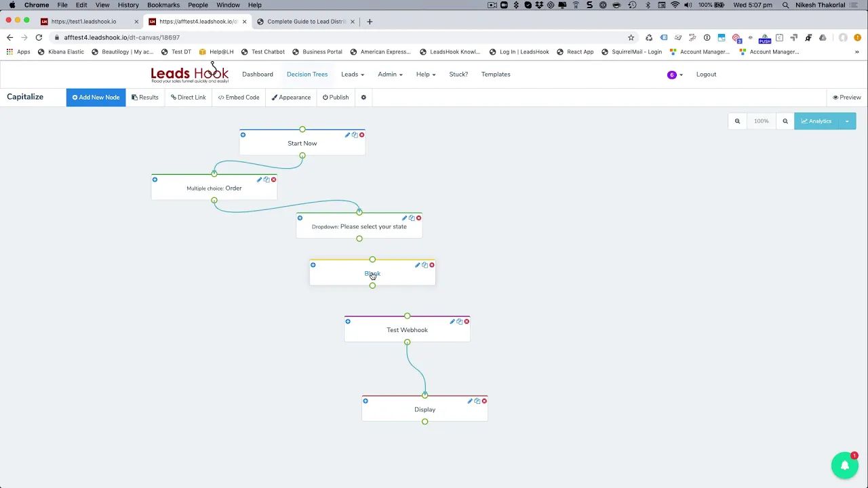The width and height of the screenshot is (868, 488).
Task: Click Add New Node button
Action: coord(96,98)
